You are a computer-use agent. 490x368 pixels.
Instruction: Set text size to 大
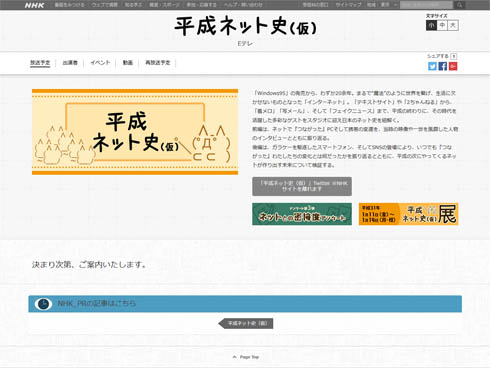coord(453,25)
